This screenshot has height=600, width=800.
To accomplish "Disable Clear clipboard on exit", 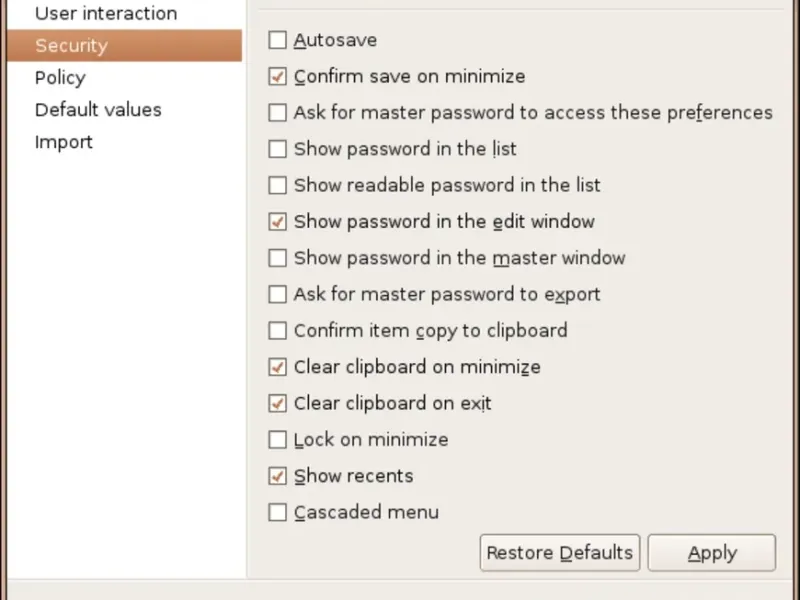I will coord(278,404).
